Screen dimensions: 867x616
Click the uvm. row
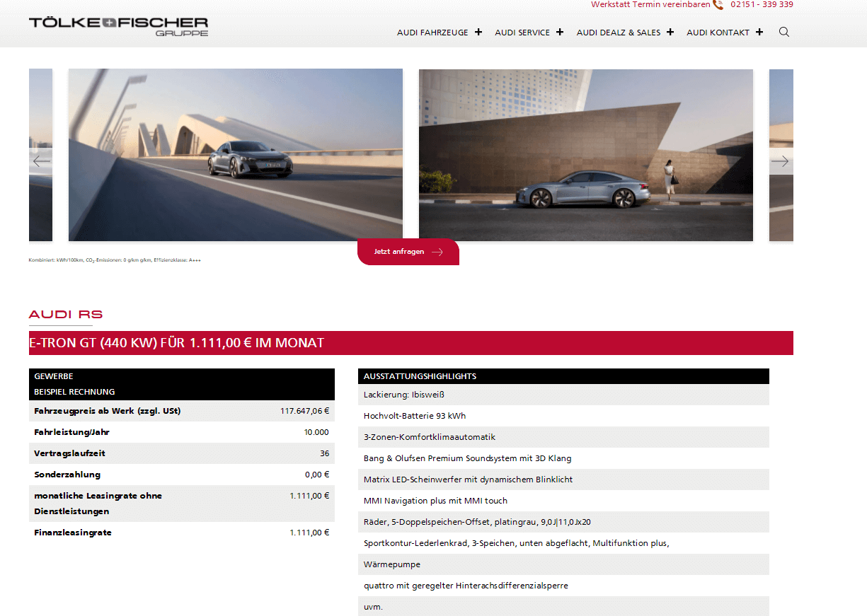point(563,606)
